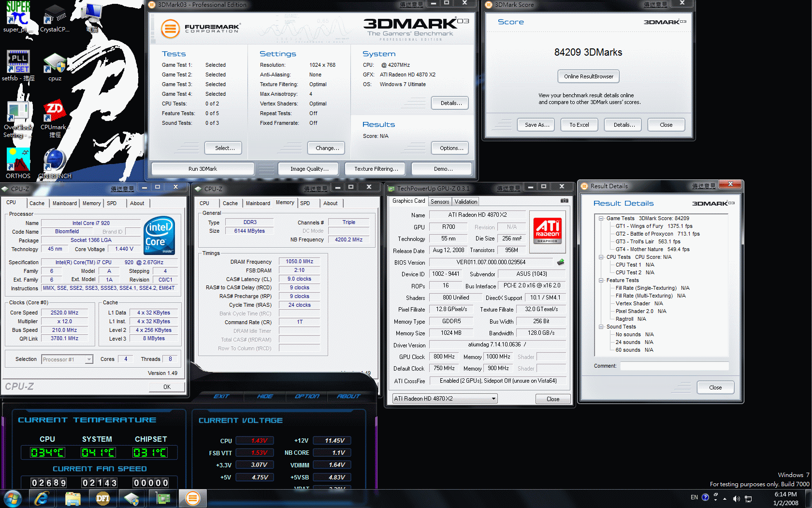The width and height of the screenshot is (812, 508).
Task: Click the Windows Start orb
Action: point(13,498)
